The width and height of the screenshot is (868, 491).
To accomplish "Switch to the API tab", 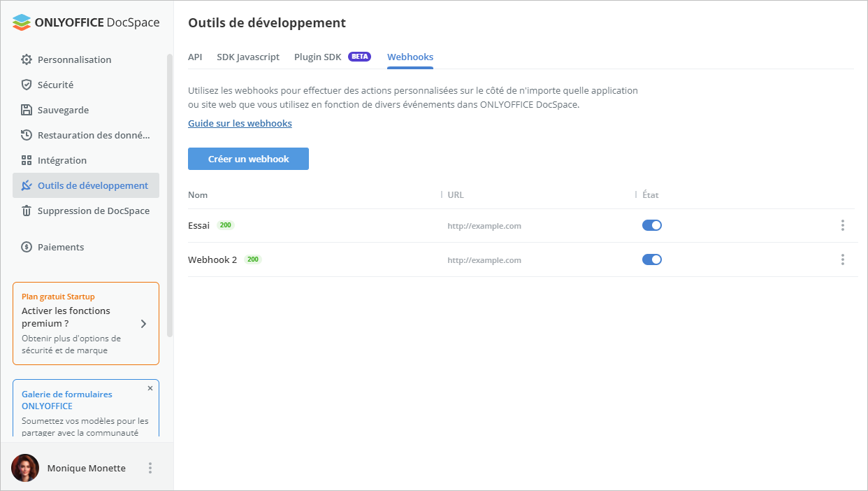I will [x=195, y=57].
